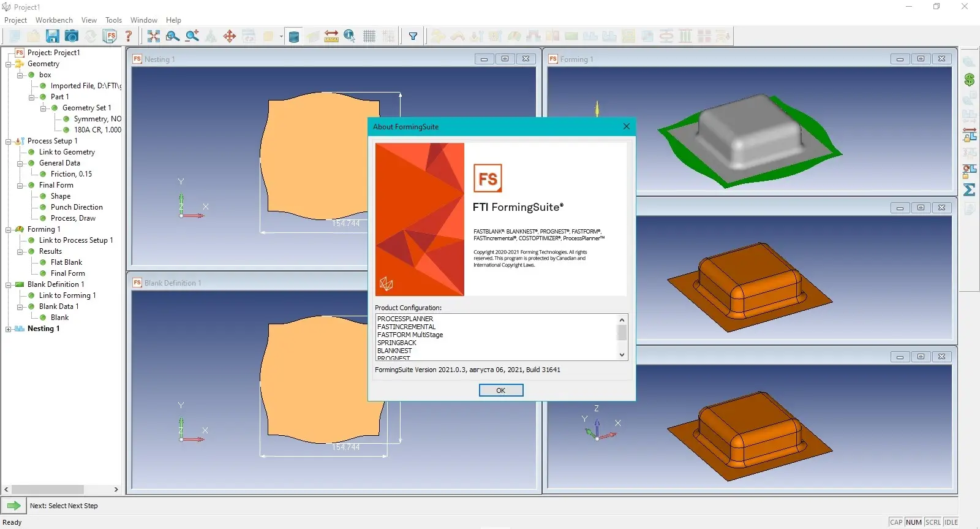Open the Project menu
This screenshot has width=980, height=529.
click(x=15, y=20)
